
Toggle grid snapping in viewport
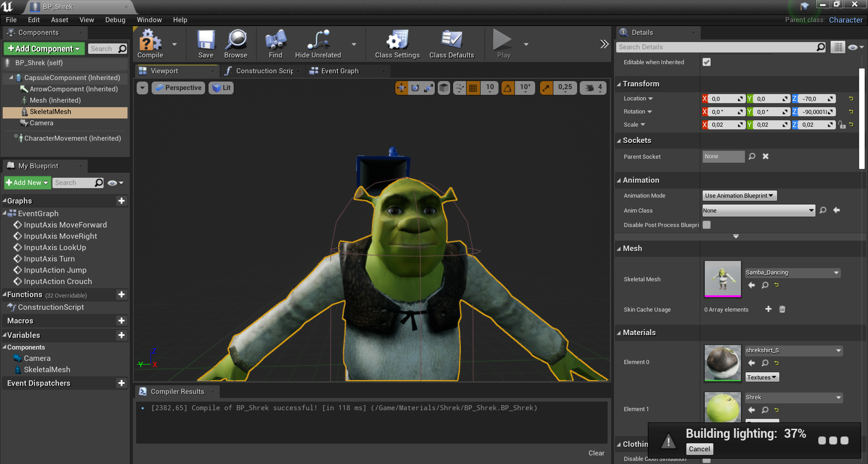[x=473, y=88]
